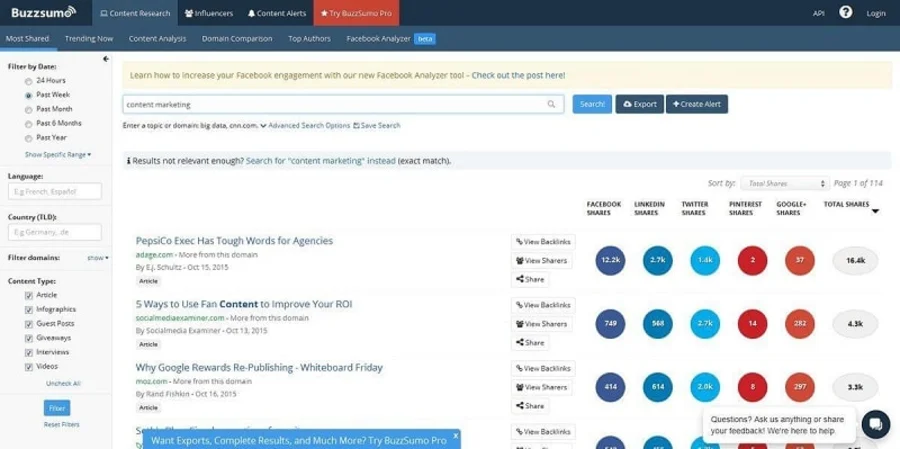Open the Sort by Total Shares dropdown
This screenshot has width=900, height=449.
pos(786,184)
